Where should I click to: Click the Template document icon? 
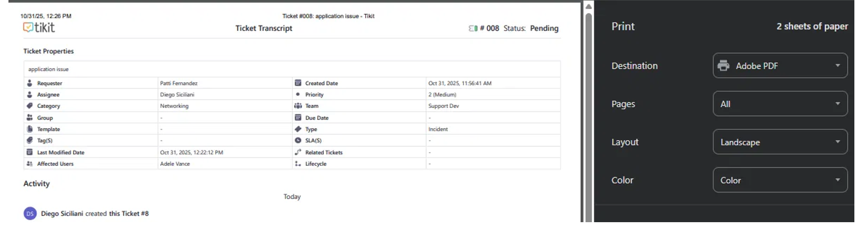click(30, 129)
